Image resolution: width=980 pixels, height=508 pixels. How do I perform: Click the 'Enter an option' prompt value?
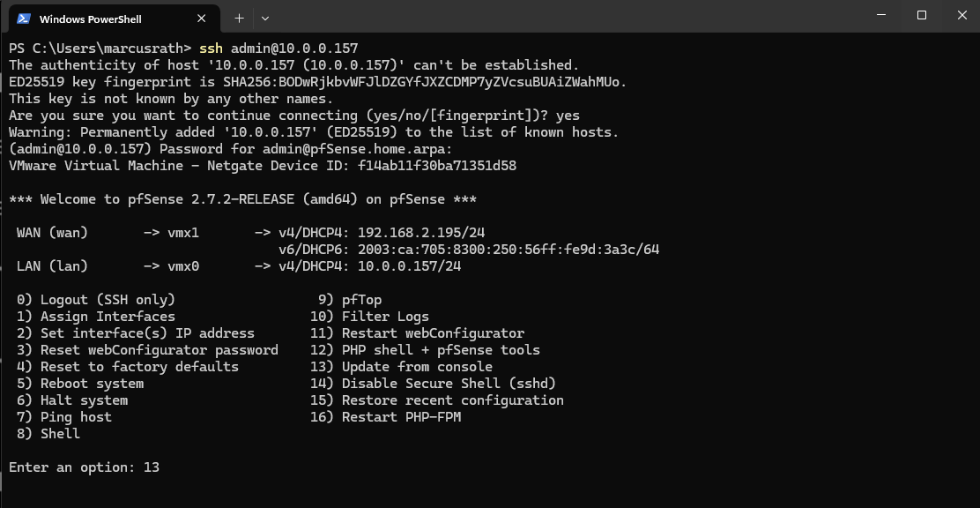point(152,467)
